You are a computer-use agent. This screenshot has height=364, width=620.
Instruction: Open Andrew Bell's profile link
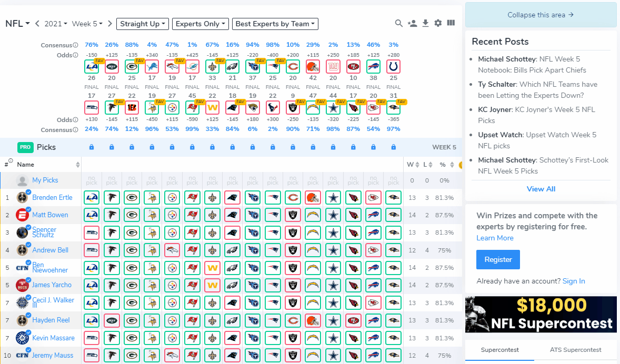[50, 250]
